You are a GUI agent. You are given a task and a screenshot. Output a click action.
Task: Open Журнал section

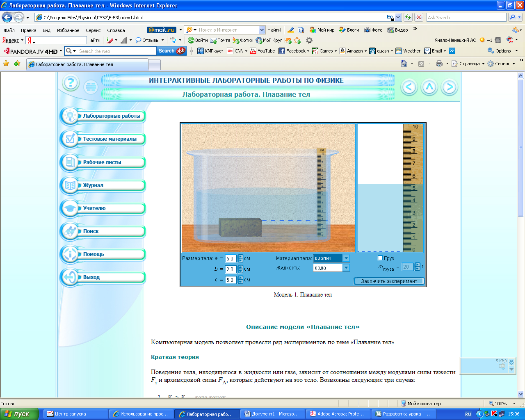coord(103,185)
